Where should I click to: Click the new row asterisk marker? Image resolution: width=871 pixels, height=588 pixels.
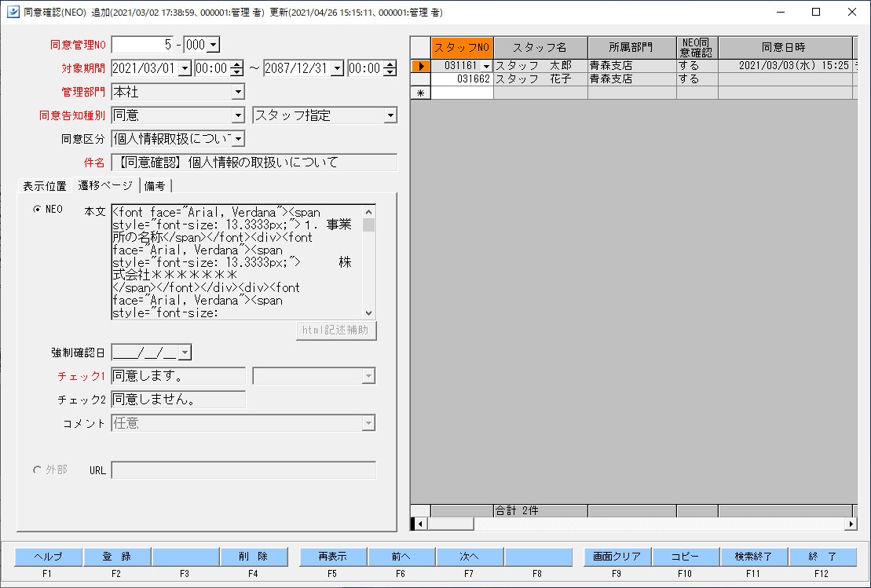click(420, 93)
